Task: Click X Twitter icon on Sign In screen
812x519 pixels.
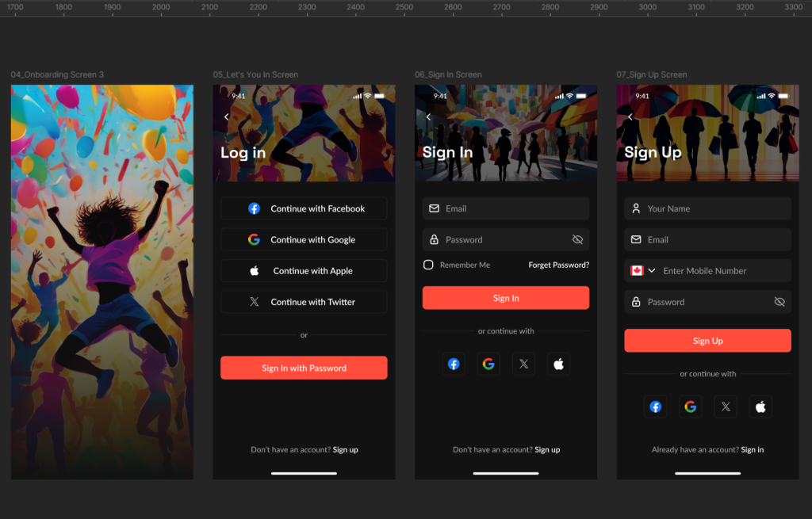Action: click(x=523, y=364)
